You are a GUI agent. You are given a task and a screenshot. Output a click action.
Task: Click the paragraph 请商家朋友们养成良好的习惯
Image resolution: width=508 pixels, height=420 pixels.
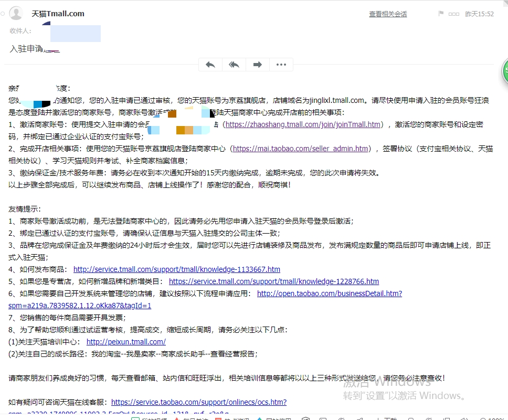click(x=227, y=378)
